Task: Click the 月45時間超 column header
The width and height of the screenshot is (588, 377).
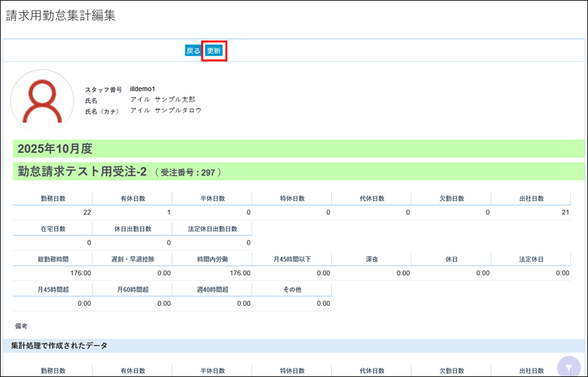Action: (x=53, y=289)
